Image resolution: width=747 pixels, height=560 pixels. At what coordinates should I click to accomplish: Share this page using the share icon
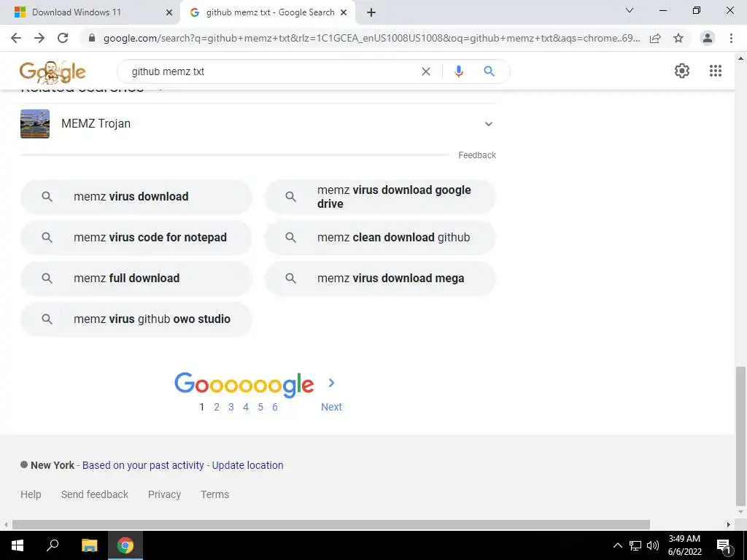point(655,38)
